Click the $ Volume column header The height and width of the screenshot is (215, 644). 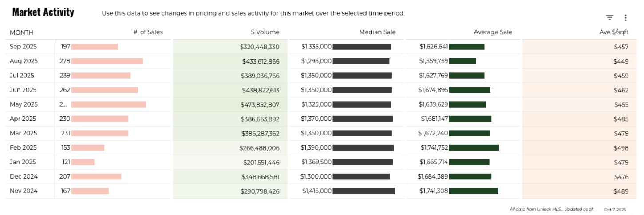[265, 32]
